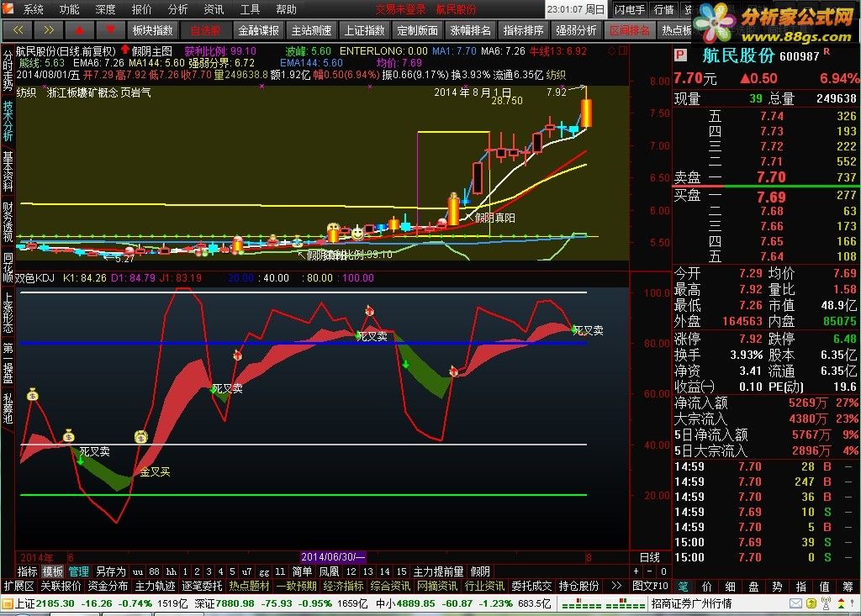
Task: Click the 指标排序 toolbar button
Action: click(x=523, y=30)
